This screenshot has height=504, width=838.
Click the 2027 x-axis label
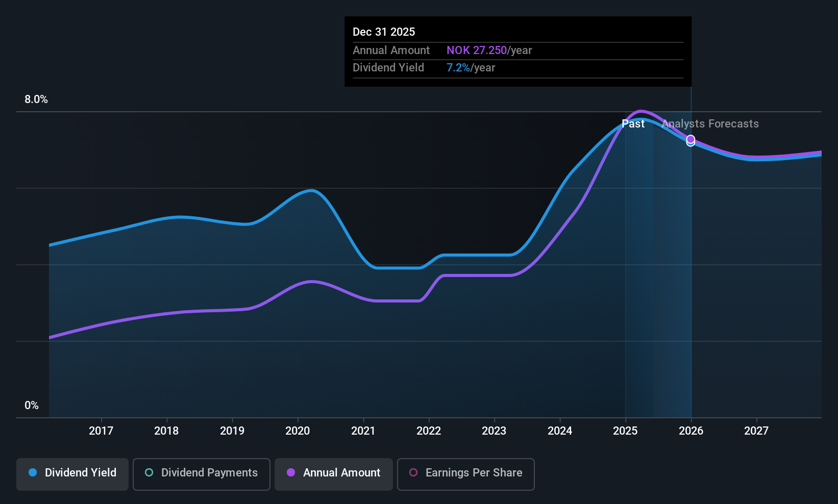(756, 431)
